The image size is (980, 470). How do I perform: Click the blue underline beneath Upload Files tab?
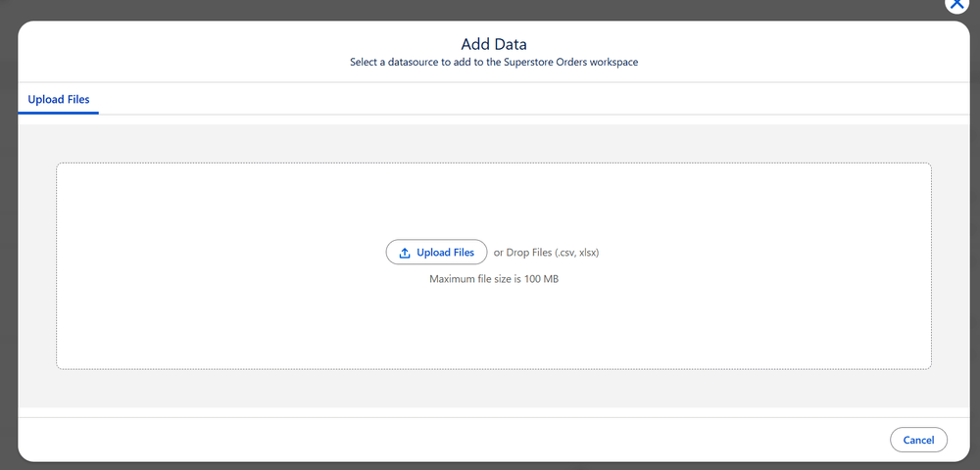59,113
